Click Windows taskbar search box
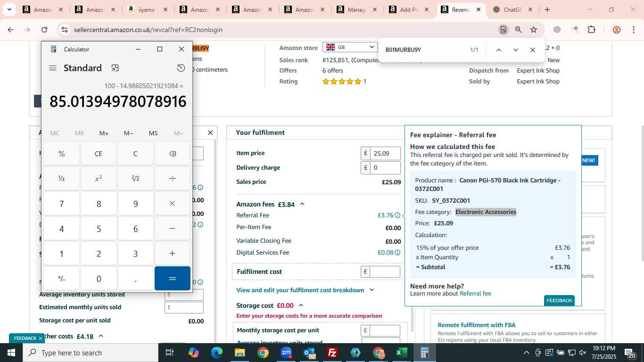Screen dimensions: 644x362 pos(91,353)
